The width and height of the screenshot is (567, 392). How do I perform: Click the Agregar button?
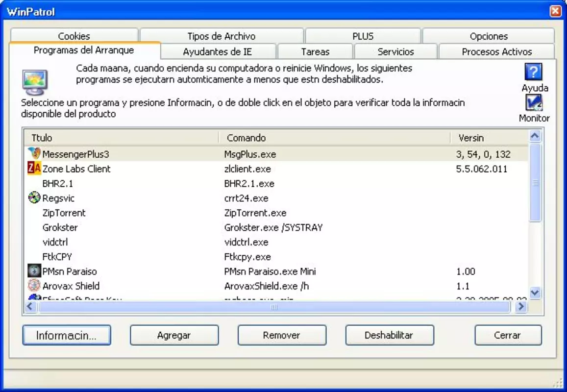(x=174, y=335)
